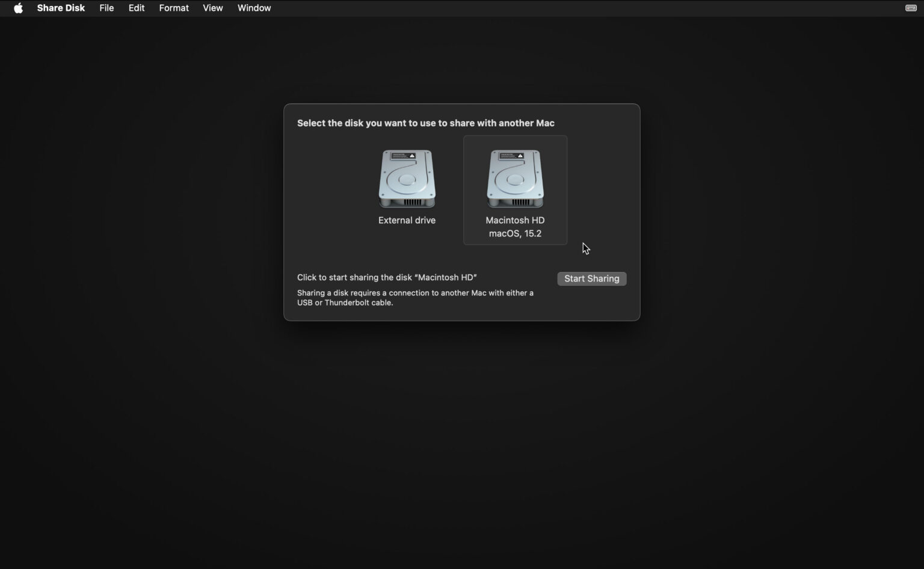The width and height of the screenshot is (924, 569).
Task: Open the View menu
Action: coord(212,8)
